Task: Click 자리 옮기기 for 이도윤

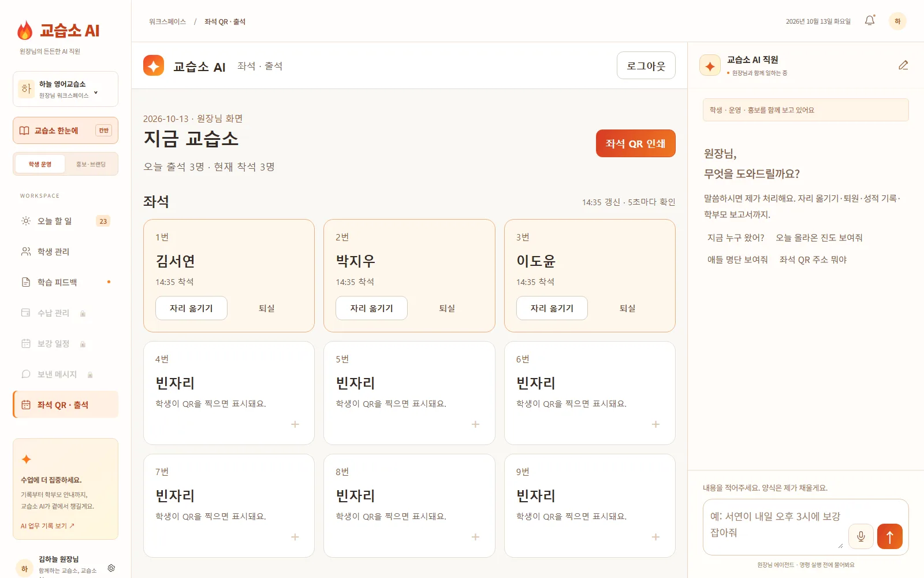Action: [x=552, y=308]
